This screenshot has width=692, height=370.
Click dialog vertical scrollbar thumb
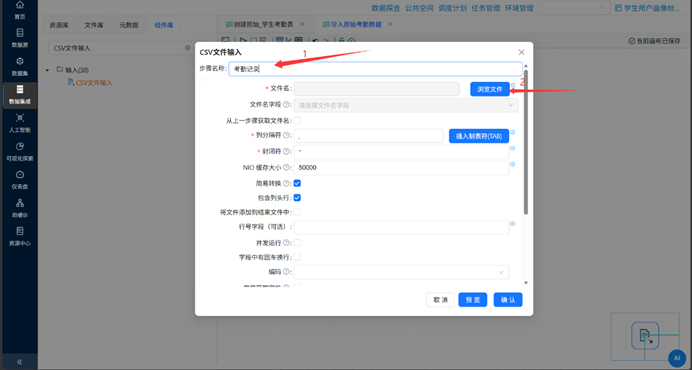click(x=526, y=141)
